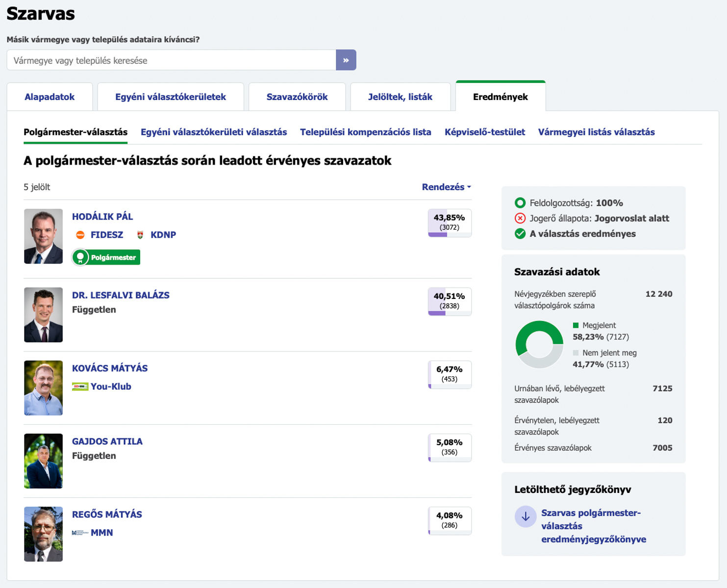
Task: Select the Jelöltek, listák tab
Action: [400, 97]
